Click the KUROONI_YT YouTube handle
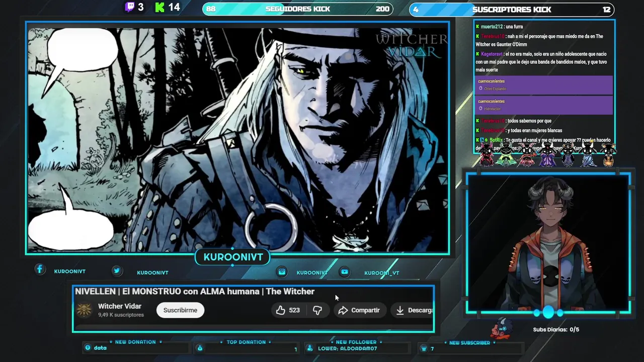The height and width of the screenshot is (362, 644). (x=381, y=273)
